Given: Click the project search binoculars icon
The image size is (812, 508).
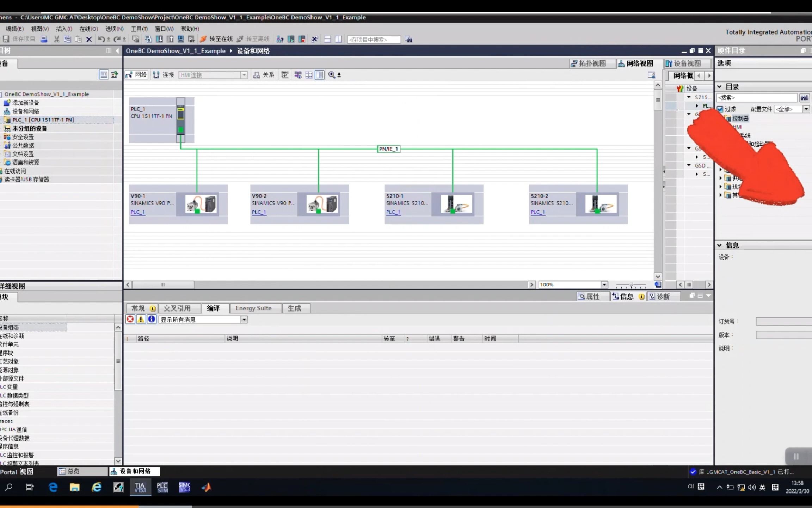Looking at the screenshot, I should 409,40.
